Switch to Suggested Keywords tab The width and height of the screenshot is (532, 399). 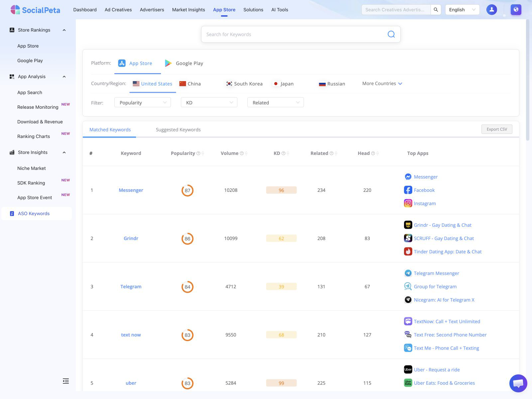click(x=178, y=130)
